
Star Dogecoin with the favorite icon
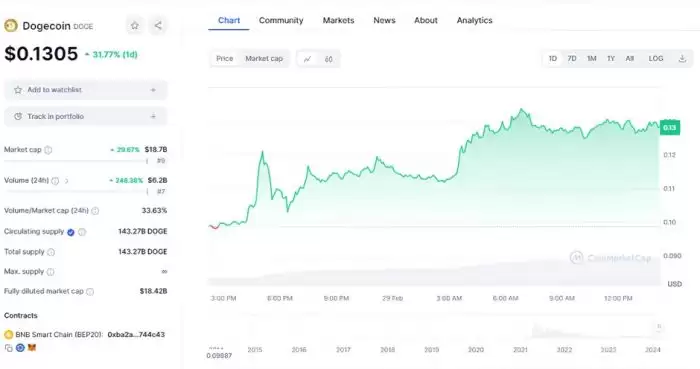(134, 25)
